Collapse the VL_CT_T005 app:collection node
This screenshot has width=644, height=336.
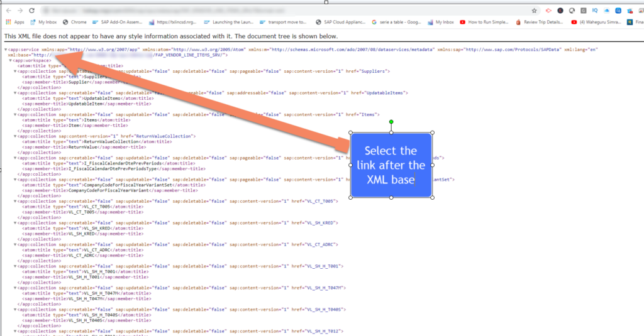click(16, 201)
